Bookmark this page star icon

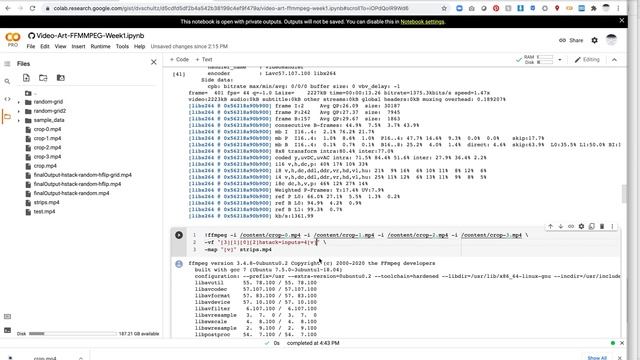(x=444, y=8)
